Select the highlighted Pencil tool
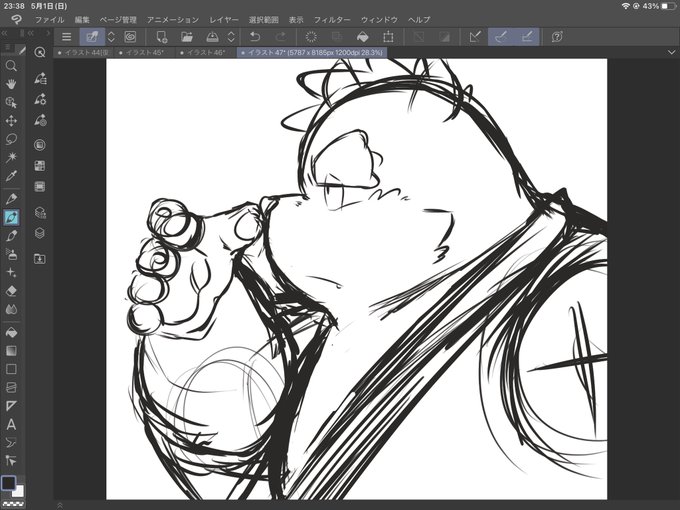Screen dimensions: 680x510 11,217
